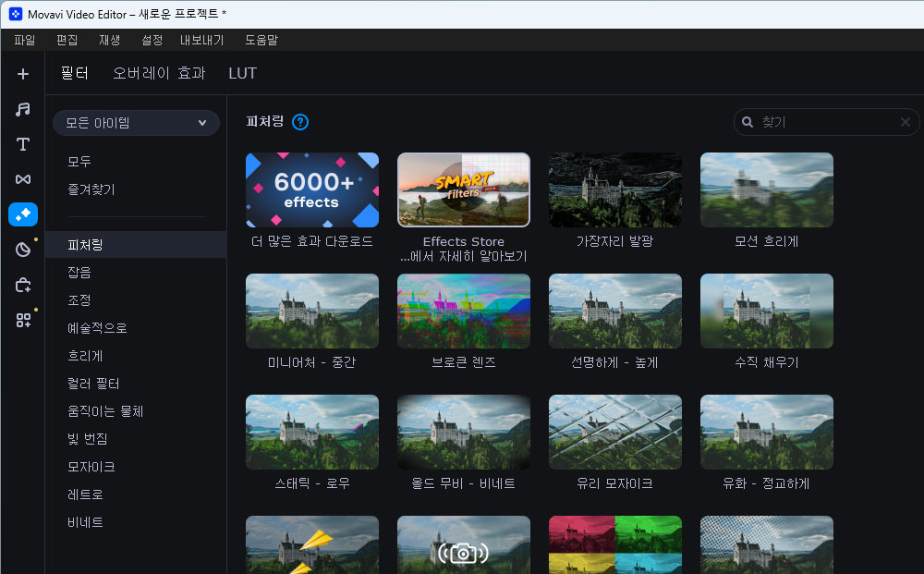Select the 수직 채우기 filter thumbnail
Viewport: 924px width, 574px height.
[x=767, y=311]
